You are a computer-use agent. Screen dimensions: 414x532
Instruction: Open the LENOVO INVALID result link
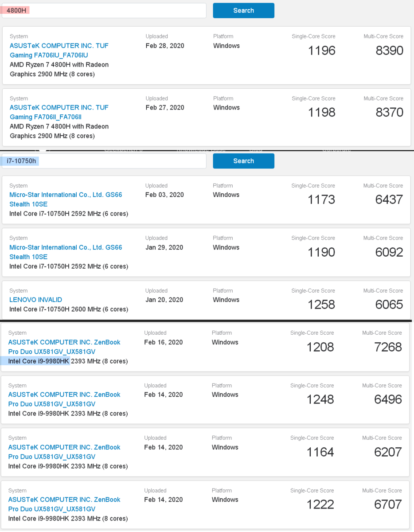pos(36,300)
